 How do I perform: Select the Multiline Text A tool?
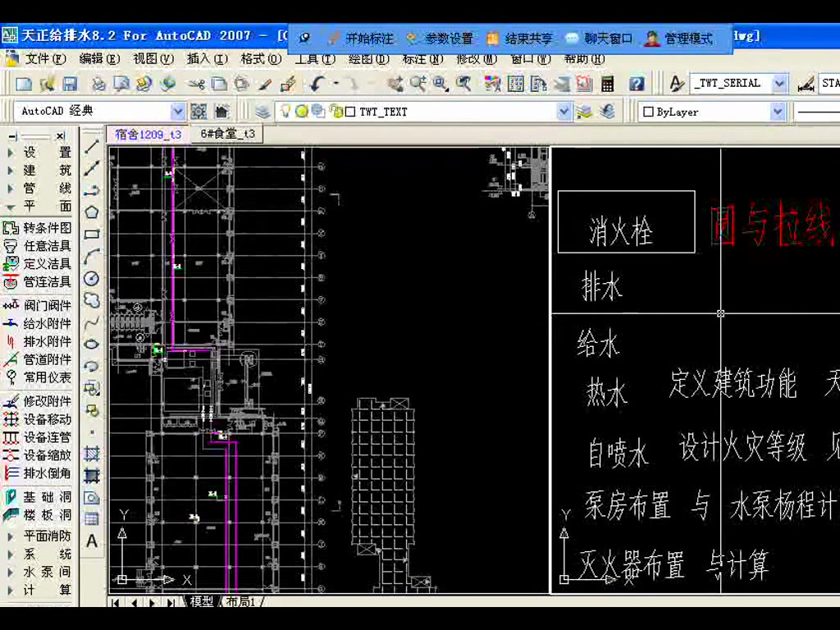click(x=92, y=541)
